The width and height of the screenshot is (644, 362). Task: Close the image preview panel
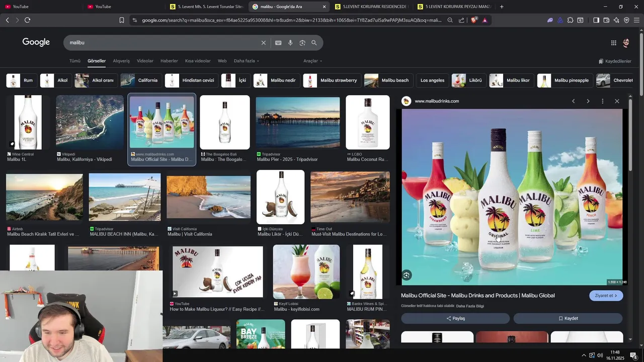click(x=617, y=101)
